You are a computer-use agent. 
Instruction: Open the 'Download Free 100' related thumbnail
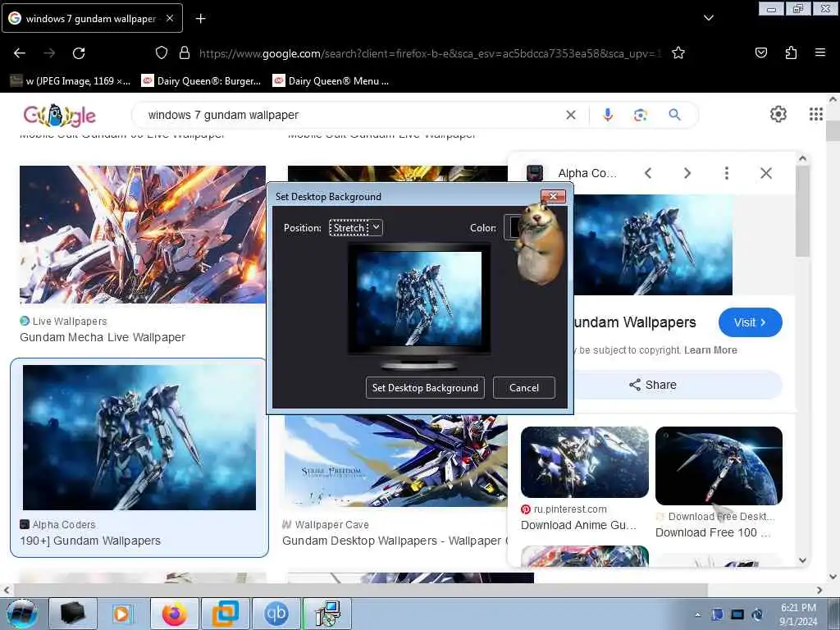pos(719,466)
